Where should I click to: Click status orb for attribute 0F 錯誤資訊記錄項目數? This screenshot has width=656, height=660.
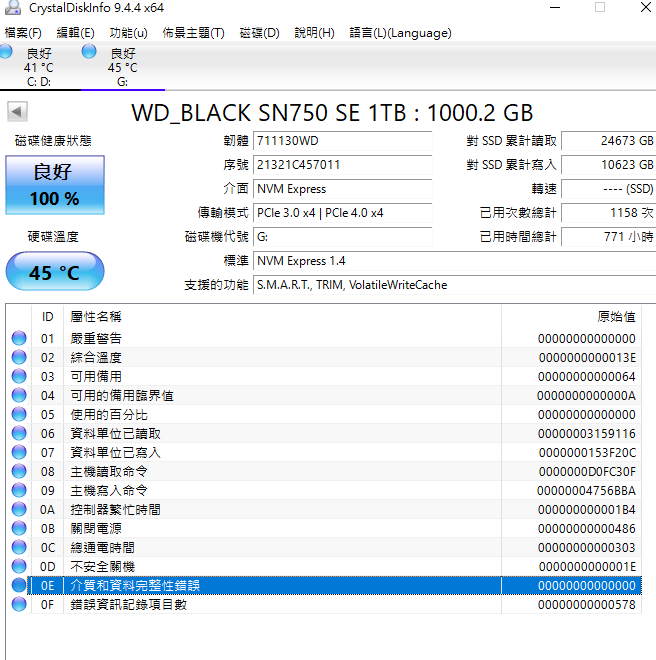[19, 605]
